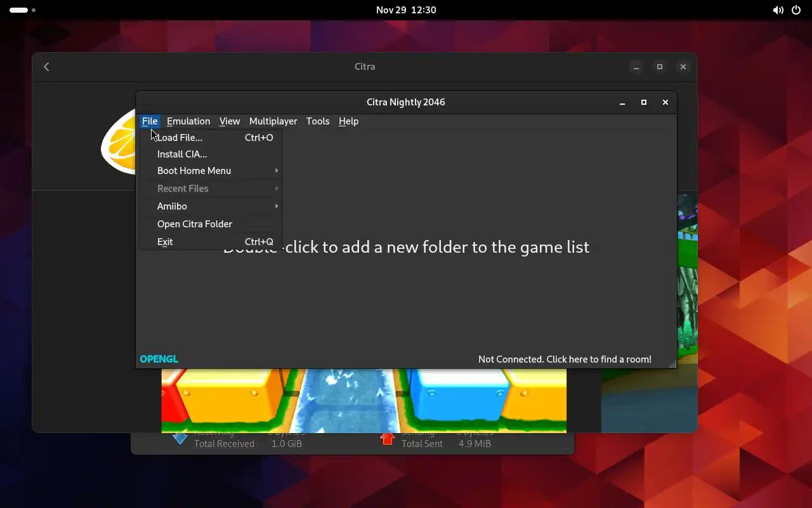This screenshot has width=812, height=508.
Task: Maximize the background Citra software window
Action: 660,67
